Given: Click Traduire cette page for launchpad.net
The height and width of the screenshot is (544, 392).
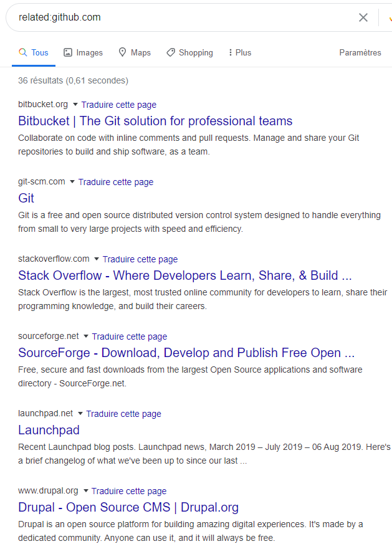Looking at the screenshot, I should (123, 414).
